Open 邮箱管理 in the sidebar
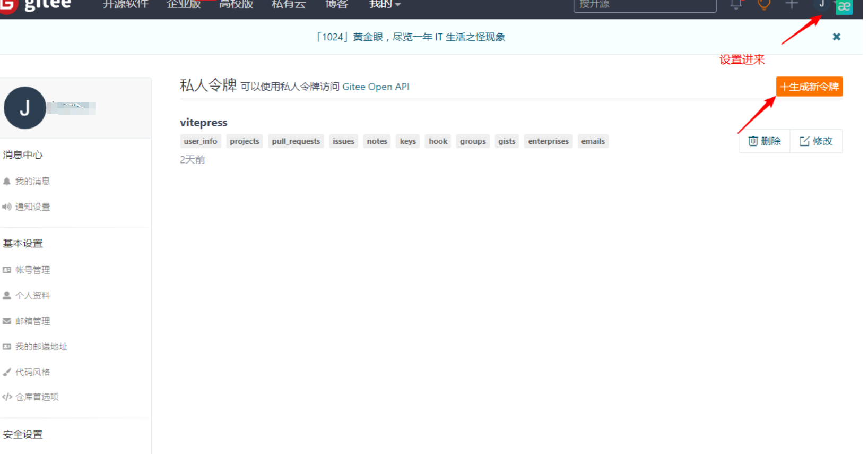The height and width of the screenshot is (454, 868). point(32,321)
